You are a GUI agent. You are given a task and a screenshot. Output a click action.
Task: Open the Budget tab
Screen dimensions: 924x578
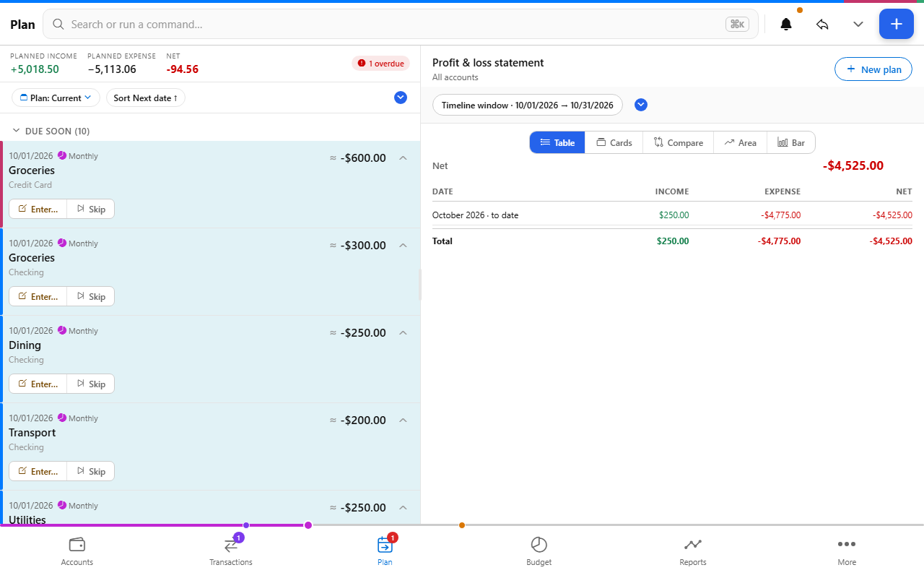tap(539, 551)
